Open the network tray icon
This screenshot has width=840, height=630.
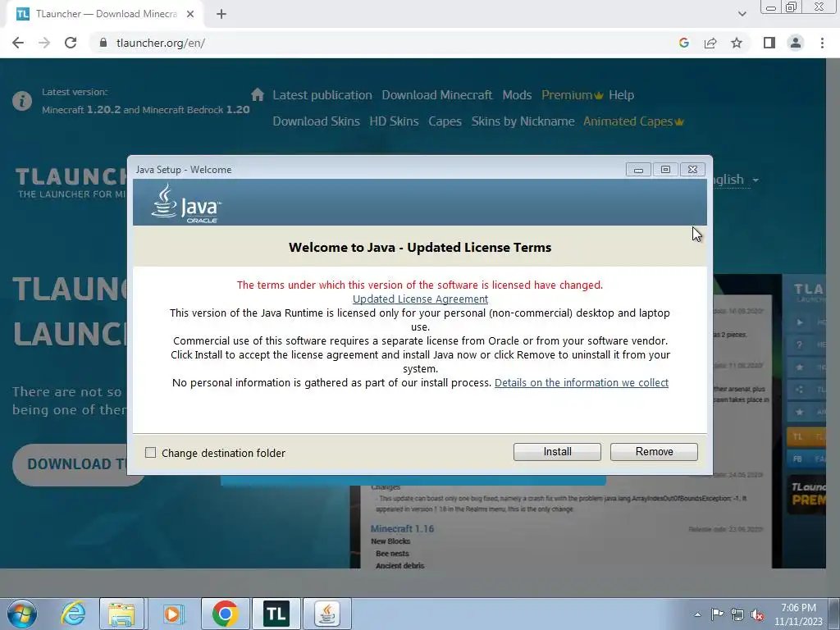click(x=737, y=614)
